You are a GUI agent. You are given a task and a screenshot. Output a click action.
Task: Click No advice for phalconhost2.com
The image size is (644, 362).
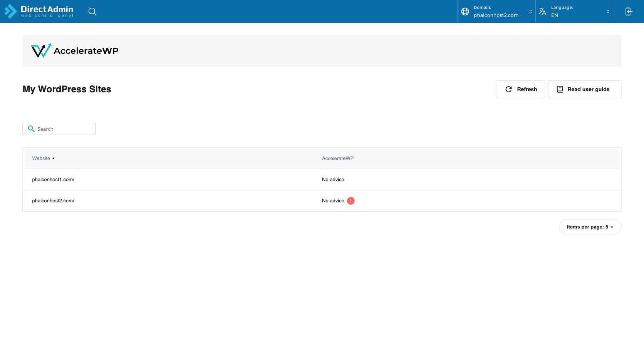pos(333,201)
